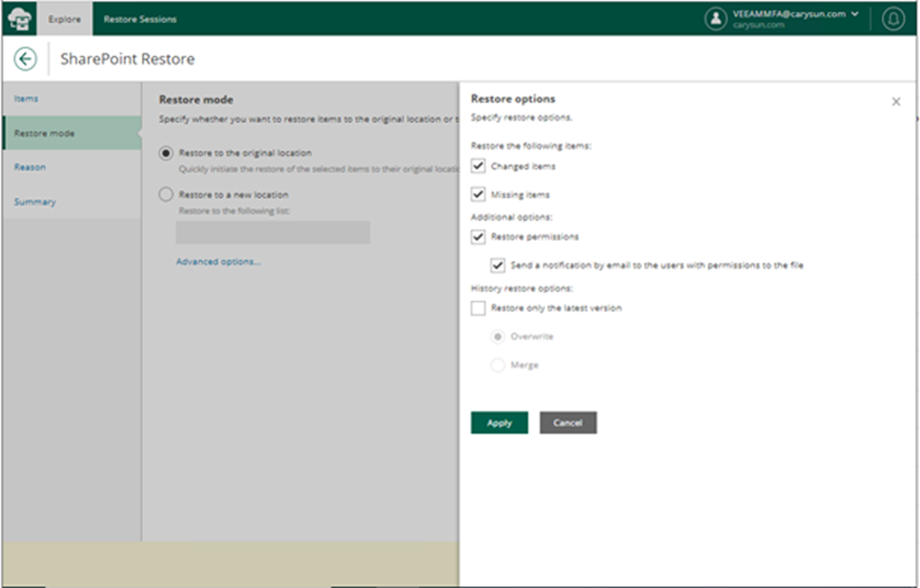Select Restore to the original location
Viewport: 920px width, 588px height.
(x=166, y=153)
